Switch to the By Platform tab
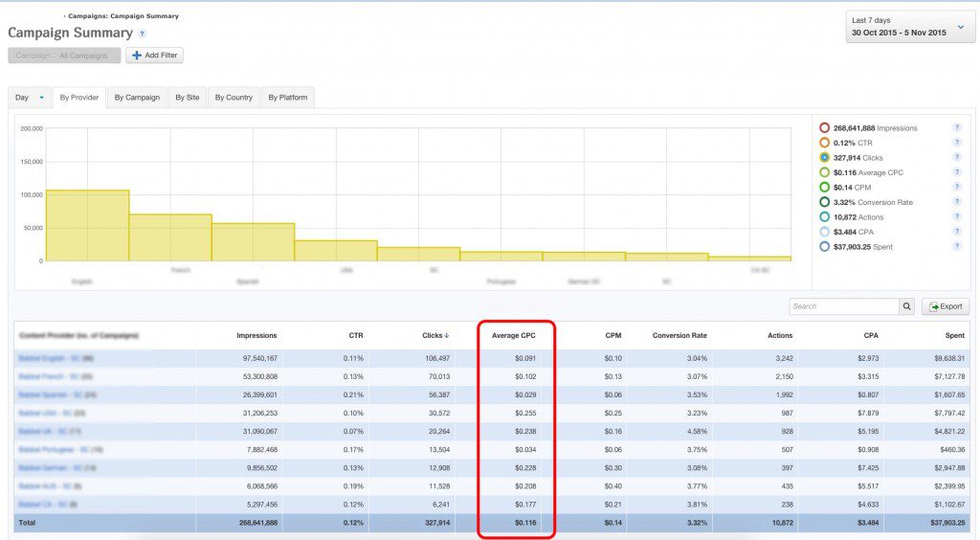Image resolution: width=980 pixels, height=540 pixels. [287, 98]
